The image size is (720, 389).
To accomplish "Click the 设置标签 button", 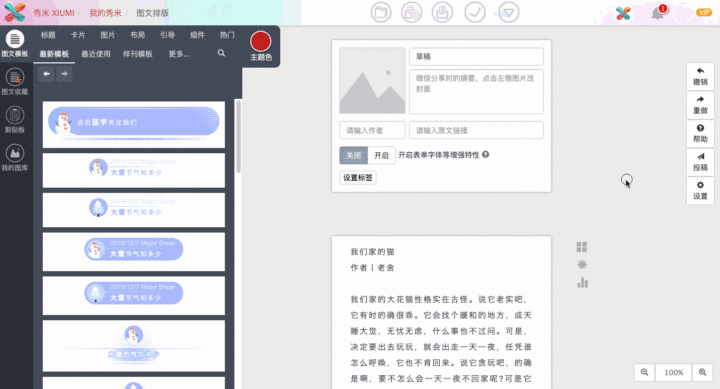I will [358, 178].
